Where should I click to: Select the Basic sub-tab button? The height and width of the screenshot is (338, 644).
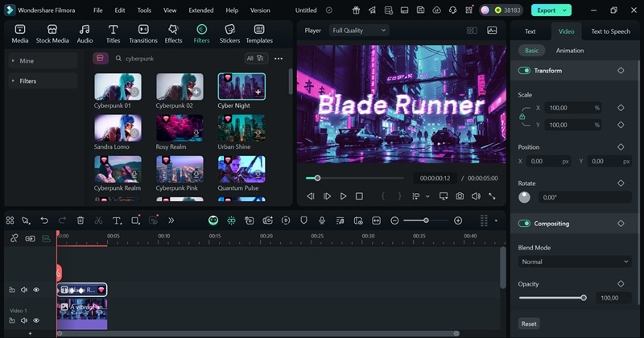(531, 51)
